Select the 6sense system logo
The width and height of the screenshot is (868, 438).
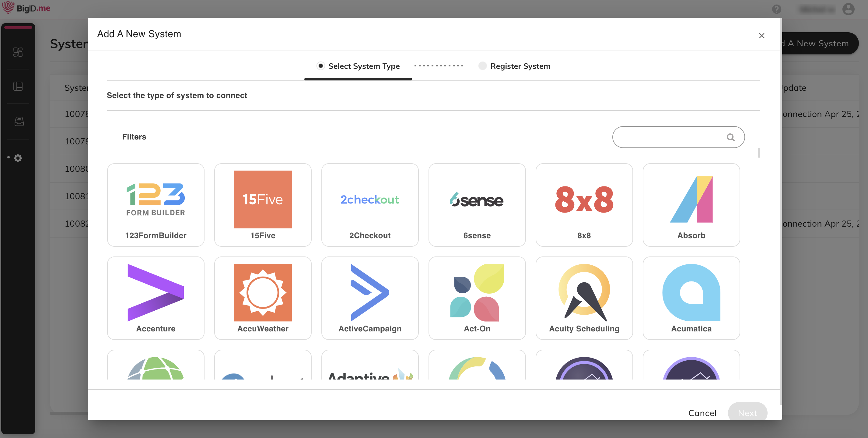point(477,200)
